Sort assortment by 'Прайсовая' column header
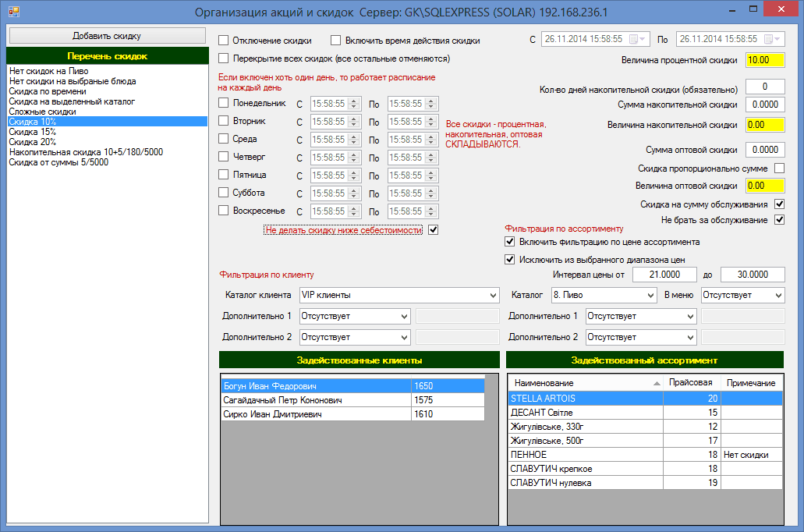Viewport: 804px width, 532px height. click(691, 383)
